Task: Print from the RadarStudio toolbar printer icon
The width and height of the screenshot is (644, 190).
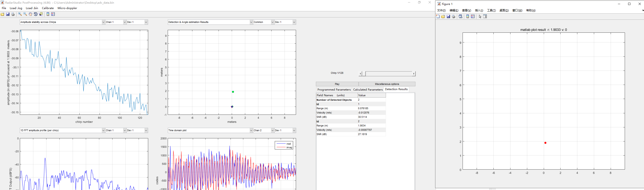Action: click(13, 14)
